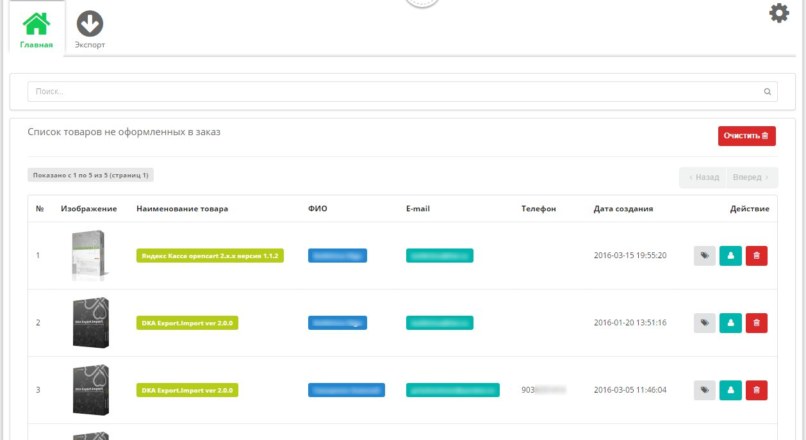
Task: Click the teal E-mail badge in row 3
Action: click(x=453, y=390)
